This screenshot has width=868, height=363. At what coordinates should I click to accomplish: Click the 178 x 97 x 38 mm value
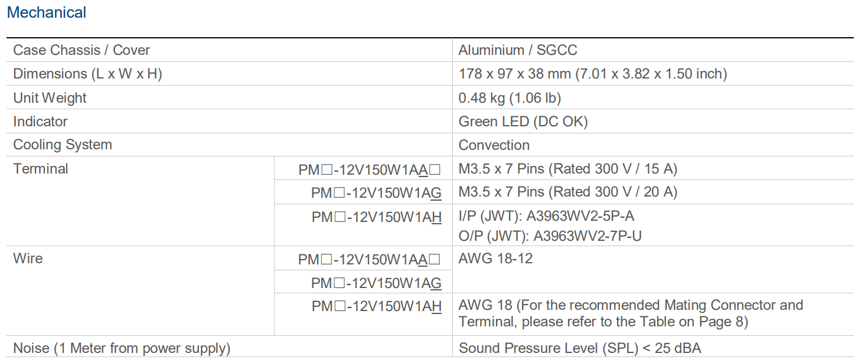592,74
